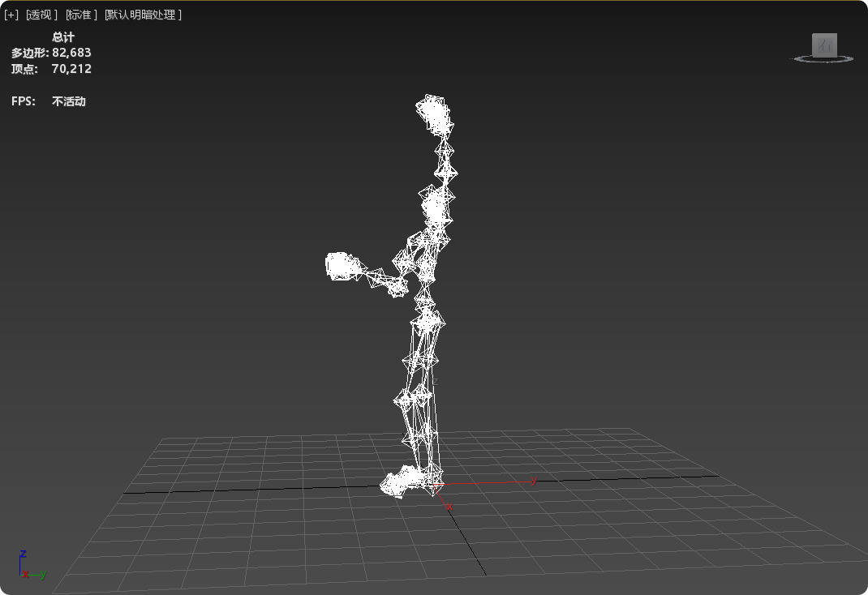Click the 总计 statistics header
Image resolution: width=868 pixels, height=595 pixels.
tap(63, 37)
